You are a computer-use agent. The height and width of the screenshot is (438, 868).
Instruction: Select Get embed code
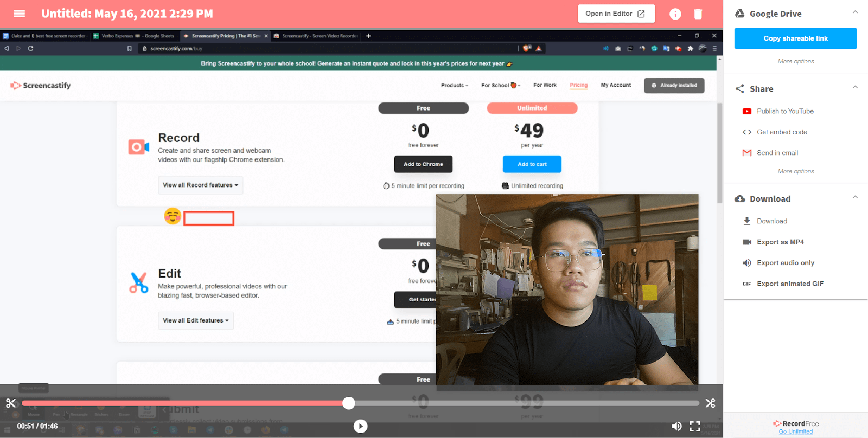click(x=782, y=132)
